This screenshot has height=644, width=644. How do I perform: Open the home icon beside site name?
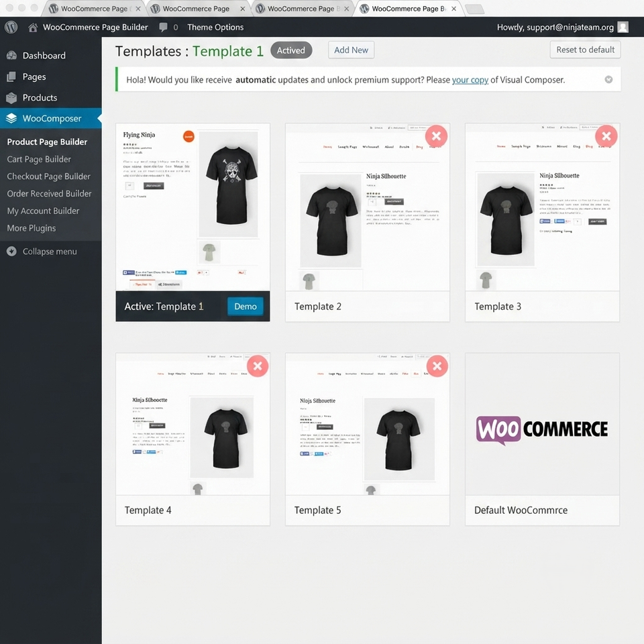[33, 27]
